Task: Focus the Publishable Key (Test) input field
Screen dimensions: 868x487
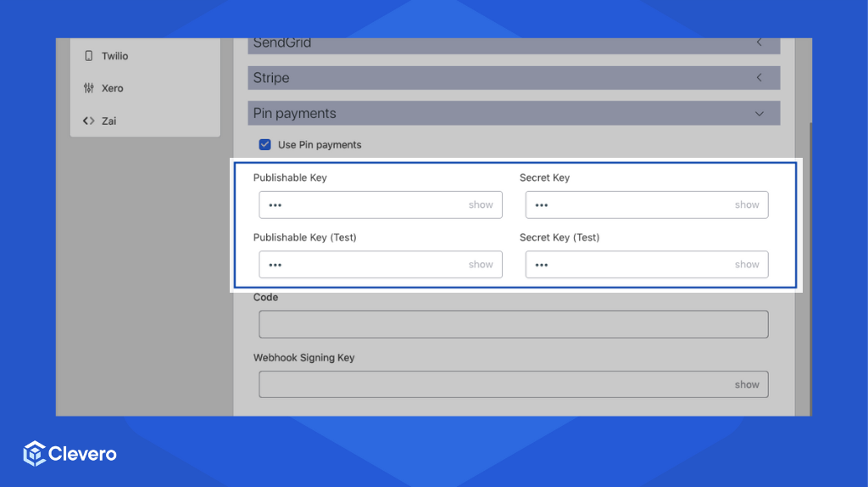Action: [381, 264]
